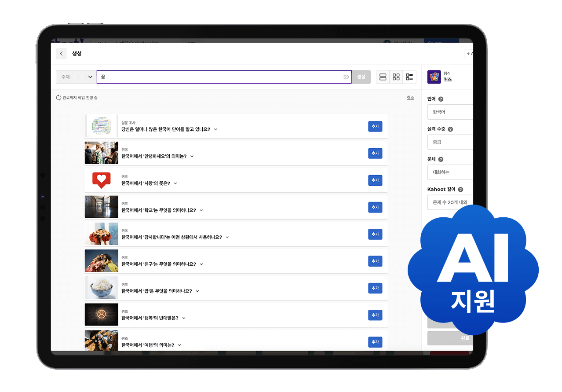The width and height of the screenshot is (562, 392).
Task: Open the 주제 dropdown
Action: click(75, 77)
